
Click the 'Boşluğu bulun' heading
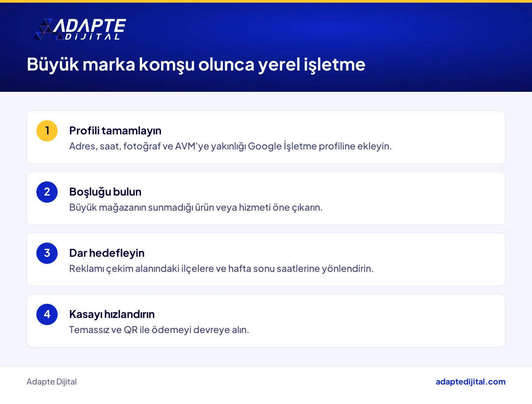coord(105,192)
